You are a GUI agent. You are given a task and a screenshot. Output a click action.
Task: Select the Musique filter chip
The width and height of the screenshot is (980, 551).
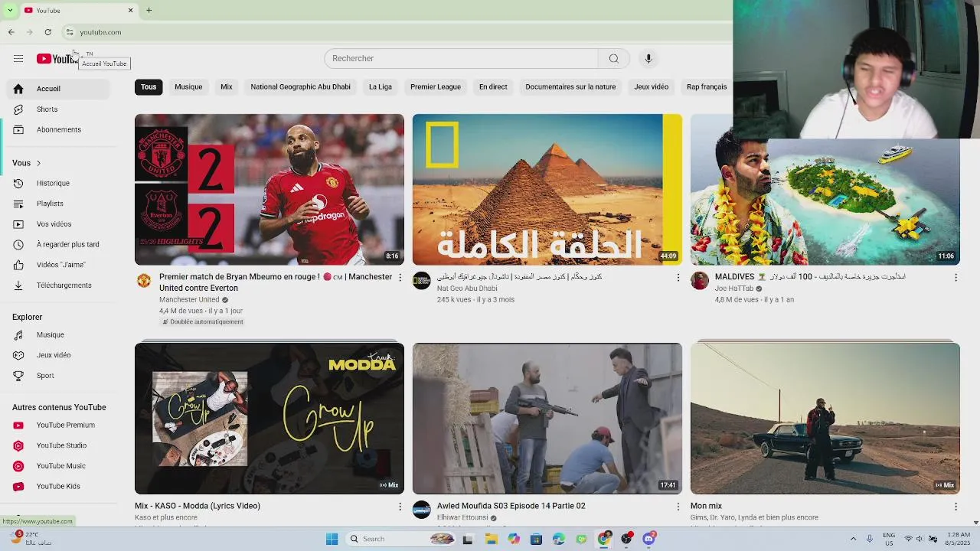188,87
